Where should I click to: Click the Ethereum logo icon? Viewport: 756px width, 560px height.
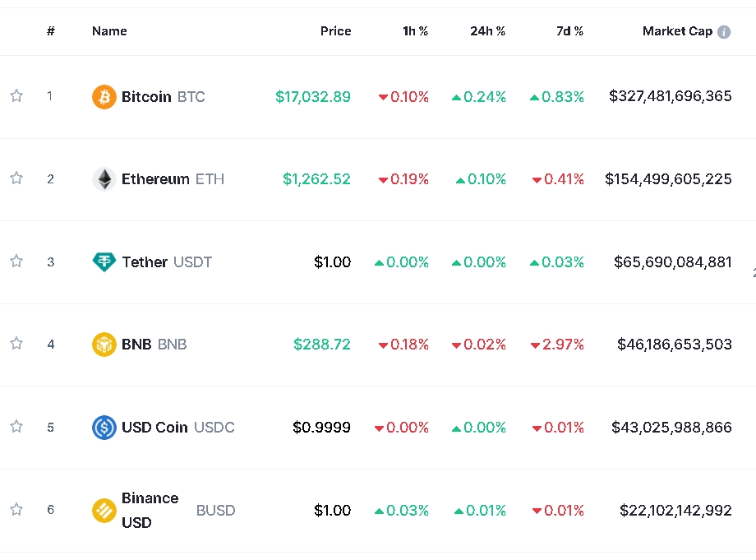(104, 179)
